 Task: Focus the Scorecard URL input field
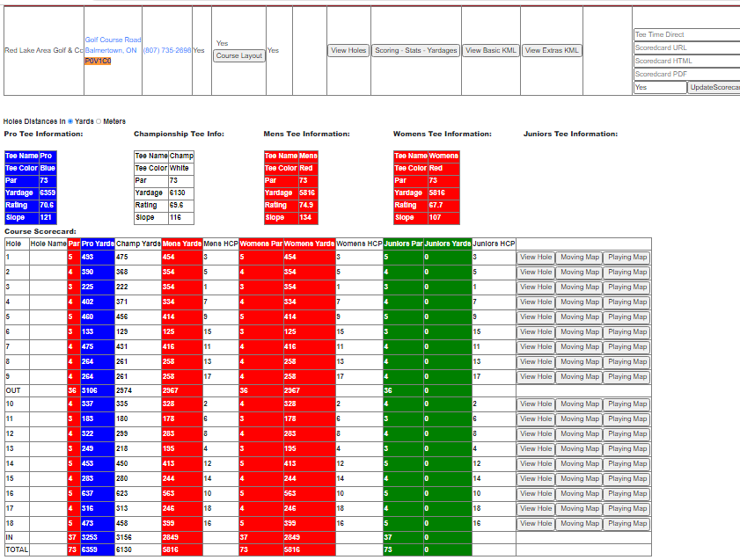click(687, 47)
